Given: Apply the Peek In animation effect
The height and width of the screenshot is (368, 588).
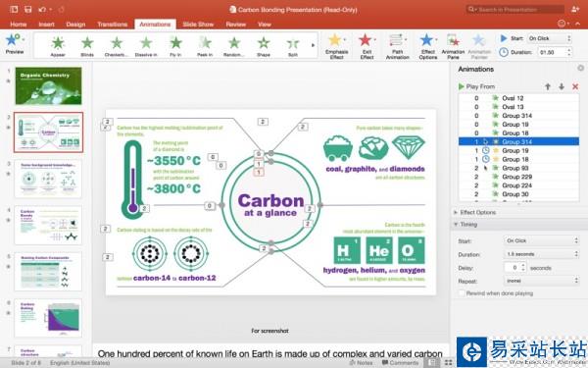Looking at the screenshot, I should click(205, 46).
